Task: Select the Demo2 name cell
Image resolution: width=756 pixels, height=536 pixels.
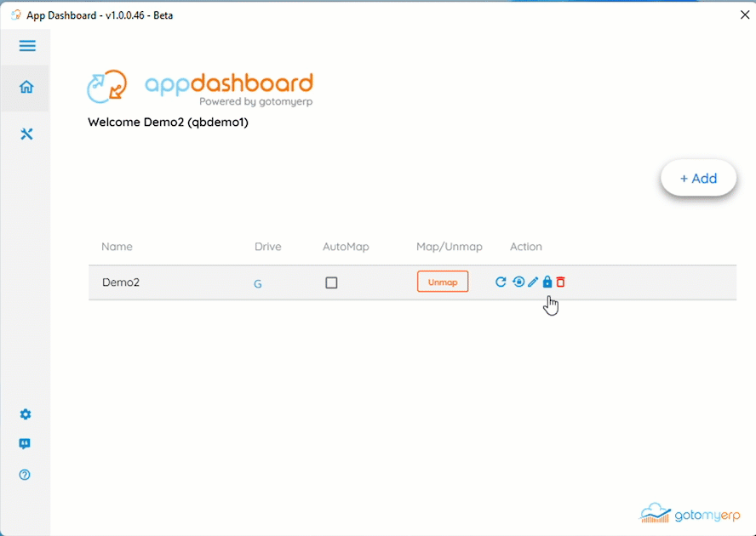Action: tap(121, 282)
